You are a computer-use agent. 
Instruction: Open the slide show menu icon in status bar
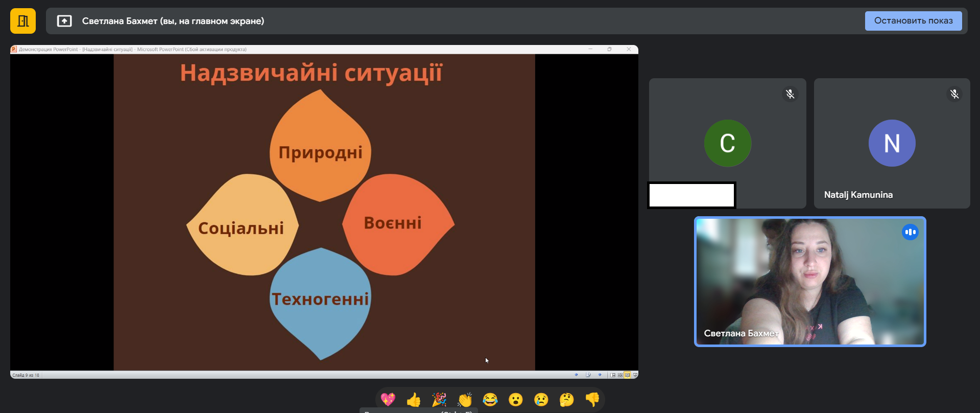pos(588,375)
